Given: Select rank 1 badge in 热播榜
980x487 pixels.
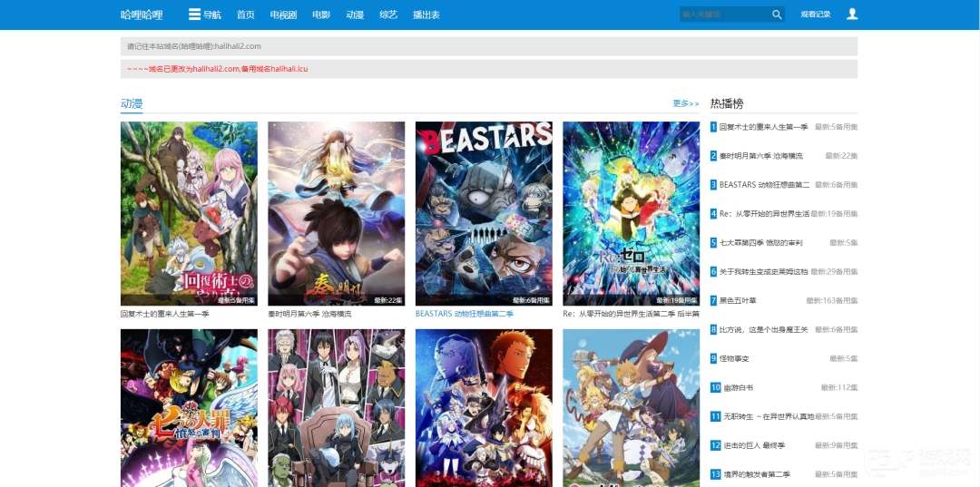Looking at the screenshot, I should coord(714,127).
